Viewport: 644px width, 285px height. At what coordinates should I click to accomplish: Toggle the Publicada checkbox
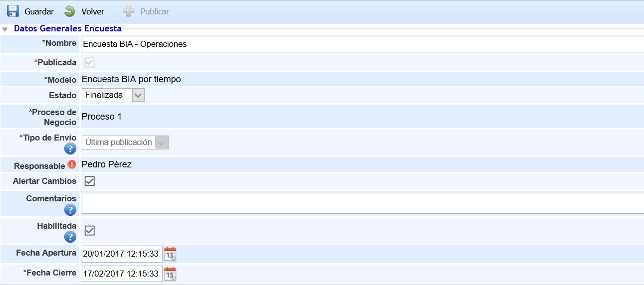pyautogui.click(x=90, y=62)
